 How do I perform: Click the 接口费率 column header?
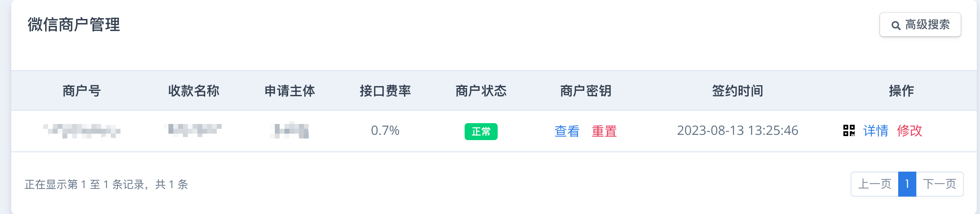[385, 91]
